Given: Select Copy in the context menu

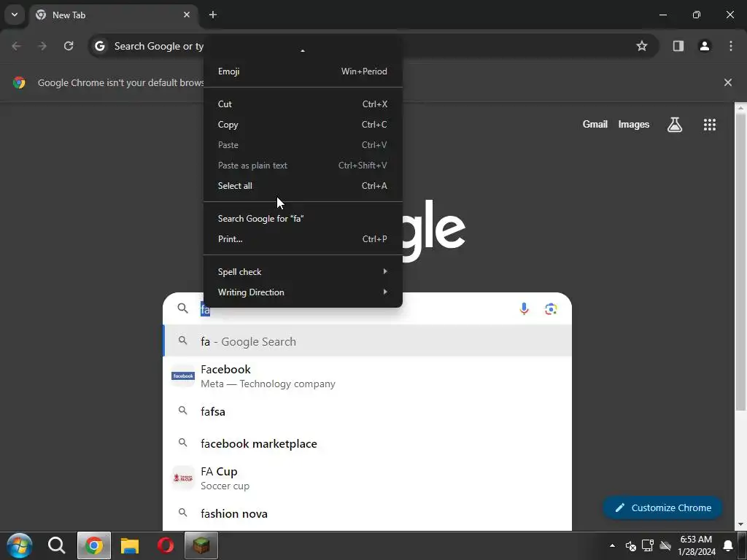Looking at the screenshot, I should pos(303,124).
